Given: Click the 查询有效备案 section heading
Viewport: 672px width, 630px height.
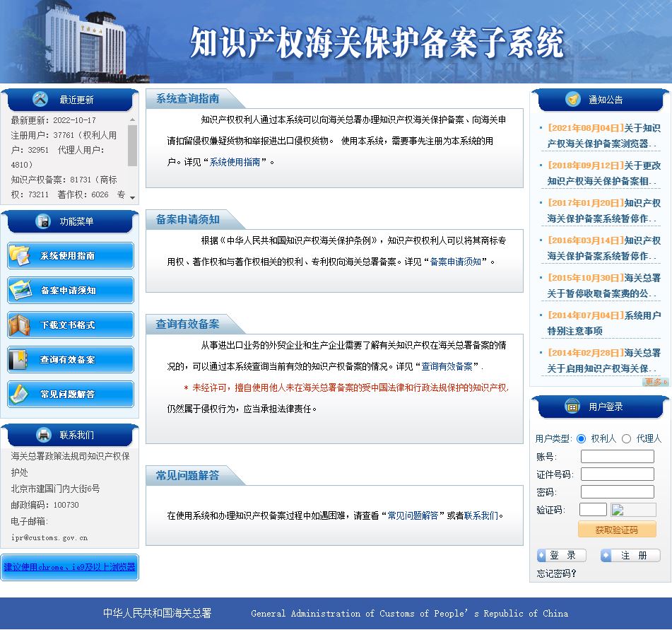Looking at the screenshot, I should 187,325.
